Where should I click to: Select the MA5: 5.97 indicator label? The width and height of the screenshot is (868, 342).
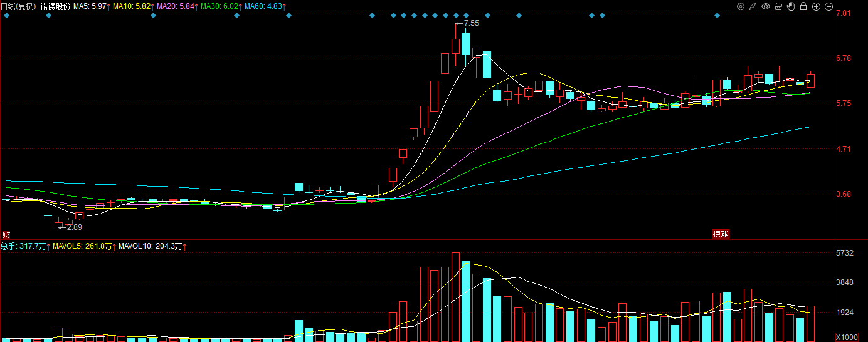click(92, 6)
